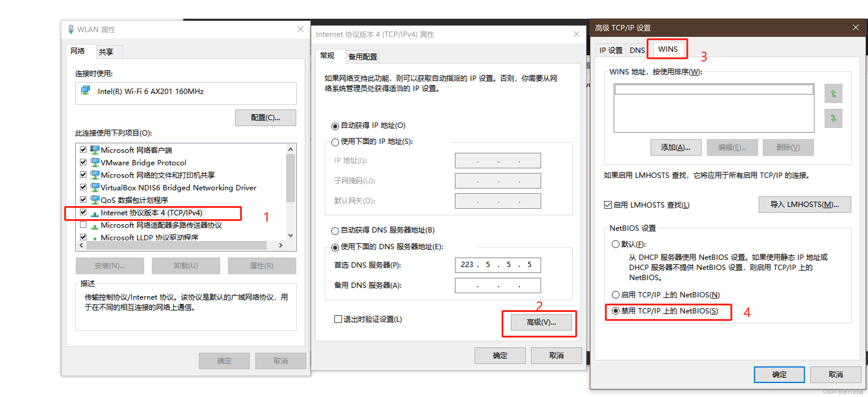Uncheck Internet 协议版本 4 (TCP/IPv4) checkbox

(83, 212)
